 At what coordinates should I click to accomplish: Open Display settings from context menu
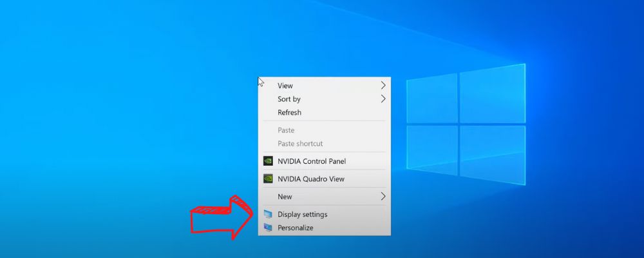pyautogui.click(x=325, y=214)
